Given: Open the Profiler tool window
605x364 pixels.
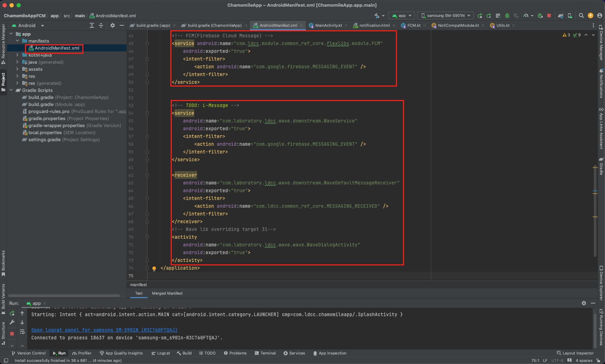Looking at the screenshot, I should point(82,353).
